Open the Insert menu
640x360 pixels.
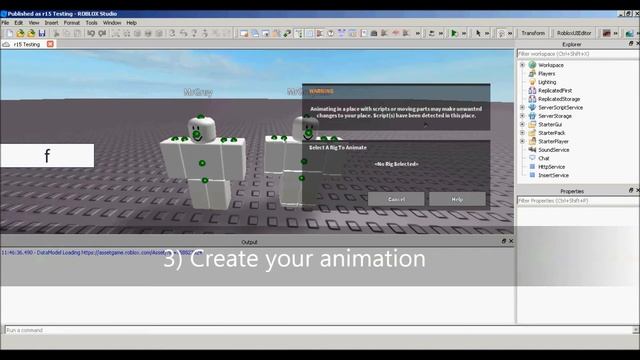point(51,23)
